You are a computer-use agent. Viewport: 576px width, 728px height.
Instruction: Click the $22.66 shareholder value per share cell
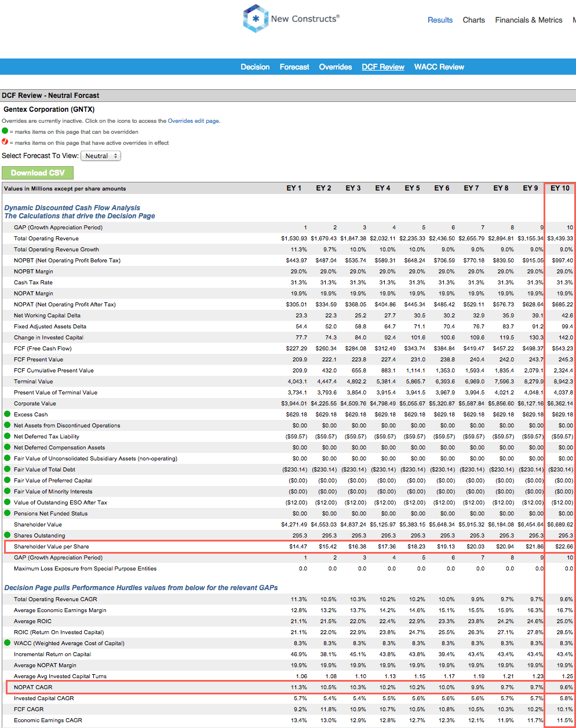coord(564,546)
